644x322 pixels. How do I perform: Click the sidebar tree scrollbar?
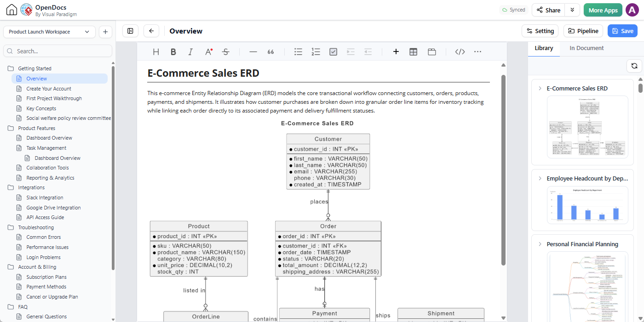coord(113,168)
